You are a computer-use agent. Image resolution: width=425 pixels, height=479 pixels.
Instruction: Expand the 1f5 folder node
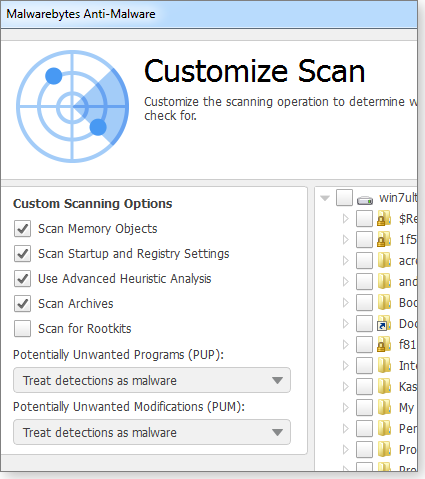346,240
